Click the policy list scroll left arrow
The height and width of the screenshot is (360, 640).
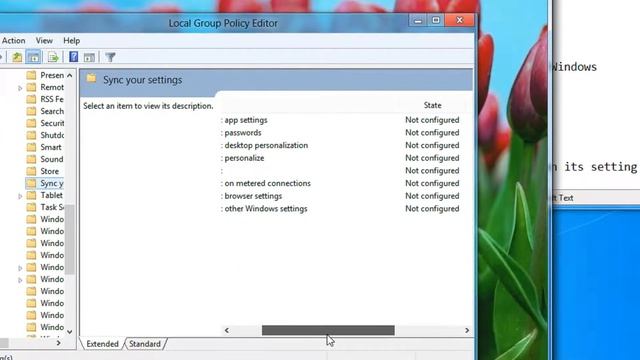tap(227, 330)
